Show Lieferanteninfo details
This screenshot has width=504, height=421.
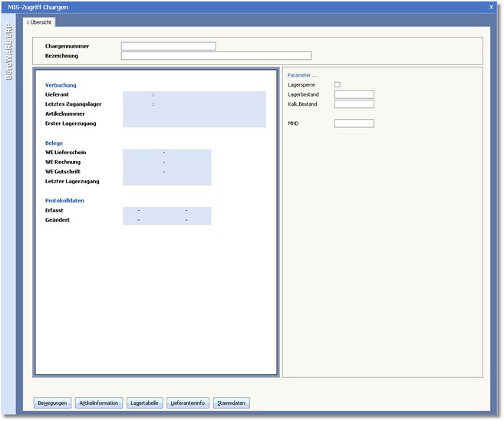click(x=188, y=403)
